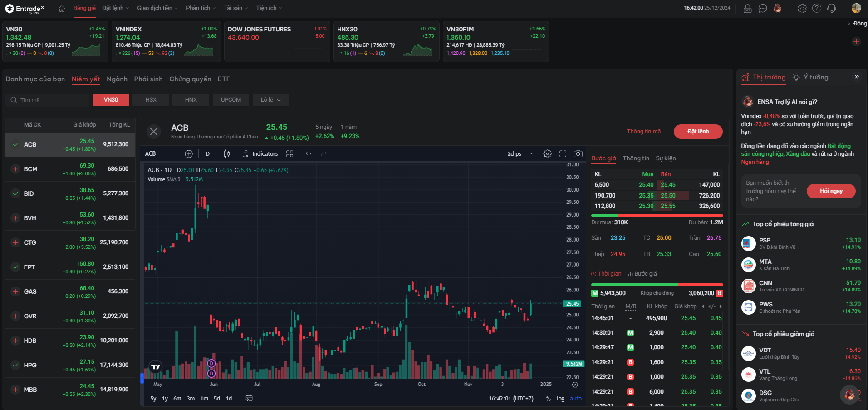Open the Thông tin mã link

pyautogui.click(x=644, y=132)
